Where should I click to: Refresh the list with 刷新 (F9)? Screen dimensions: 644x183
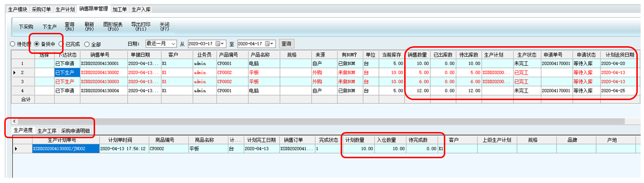(x=89, y=26)
